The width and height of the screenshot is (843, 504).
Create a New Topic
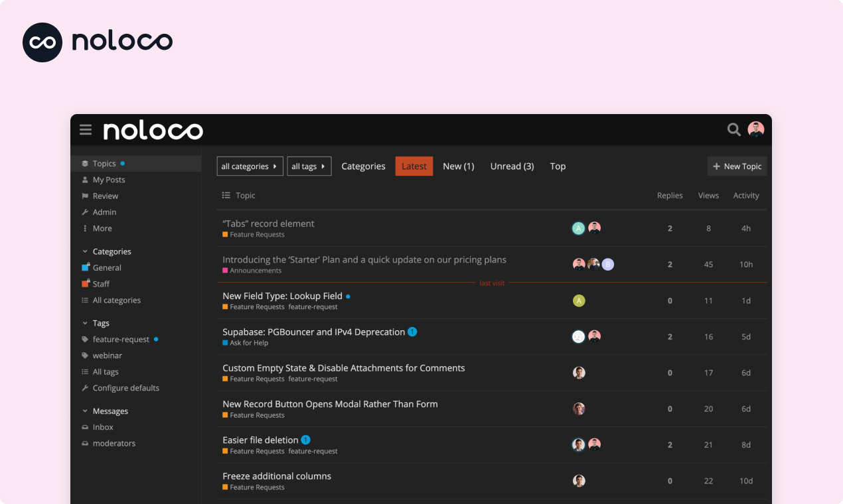pos(737,166)
